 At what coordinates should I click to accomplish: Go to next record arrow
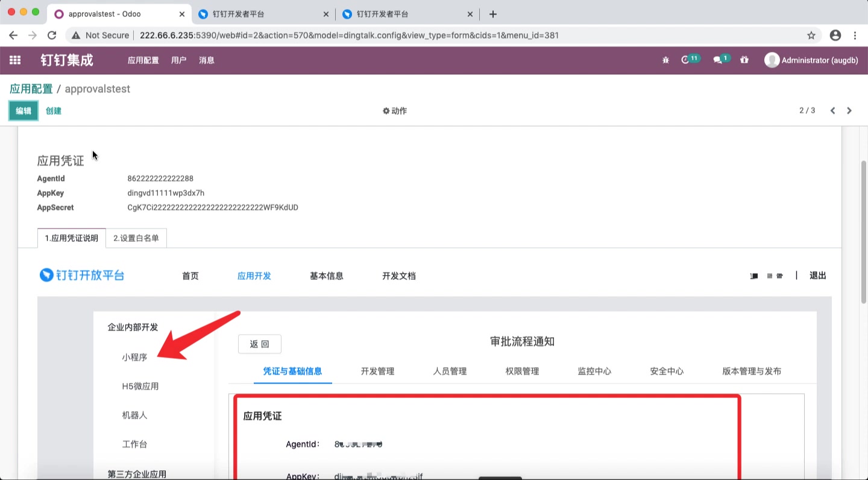tap(849, 111)
